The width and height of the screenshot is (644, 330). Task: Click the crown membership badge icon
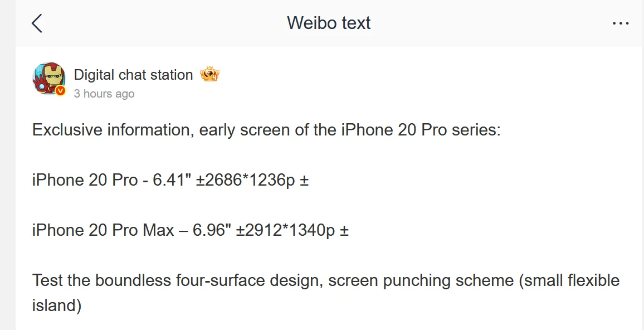tap(209, 75)
